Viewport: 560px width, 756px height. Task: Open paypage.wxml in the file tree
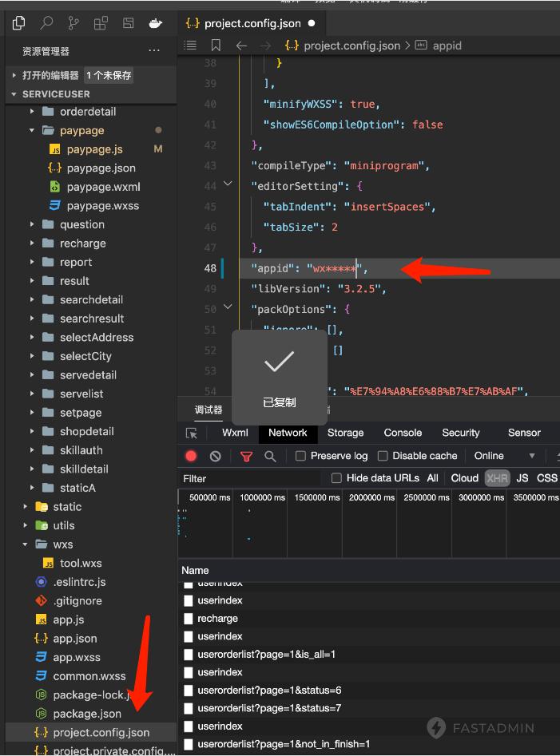point(103,187)
